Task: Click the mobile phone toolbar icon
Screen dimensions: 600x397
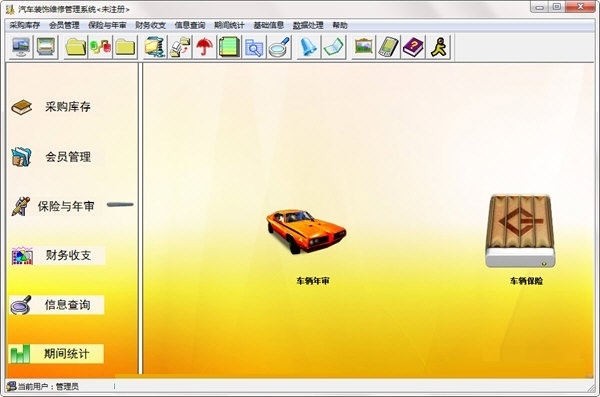Action: (388, 47)
